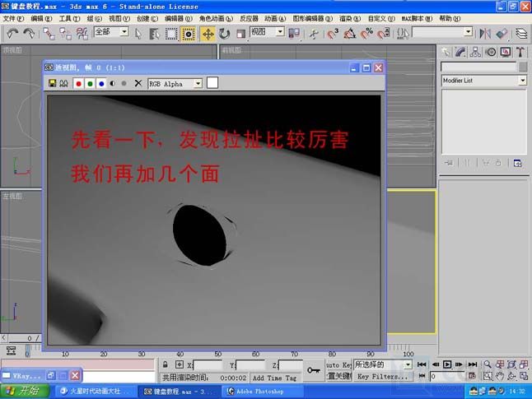Toggle the green channel in render window
Screen dimensions: 532x399
90,84
